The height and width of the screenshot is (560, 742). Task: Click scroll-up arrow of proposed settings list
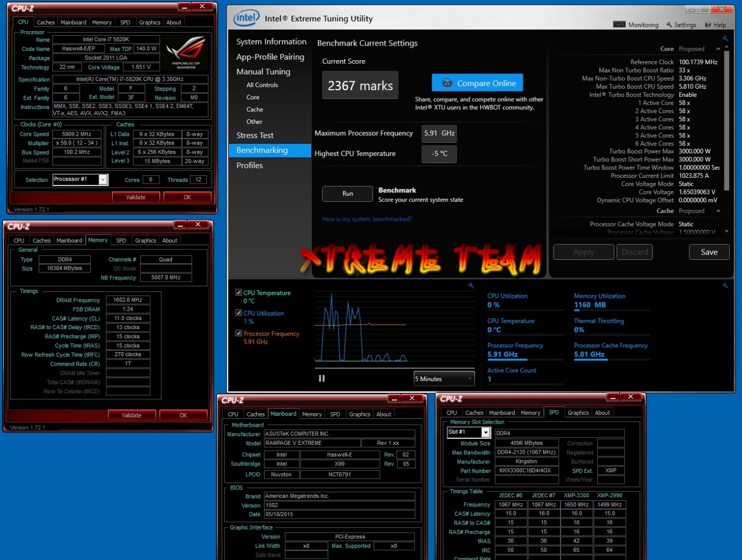pyautogui.click(x=726, y=47)
